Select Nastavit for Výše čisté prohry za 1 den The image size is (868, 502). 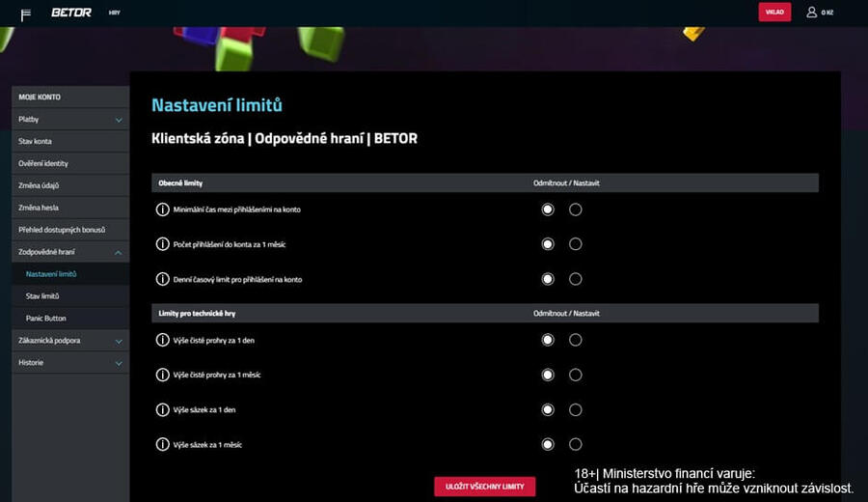click(575, 340)
